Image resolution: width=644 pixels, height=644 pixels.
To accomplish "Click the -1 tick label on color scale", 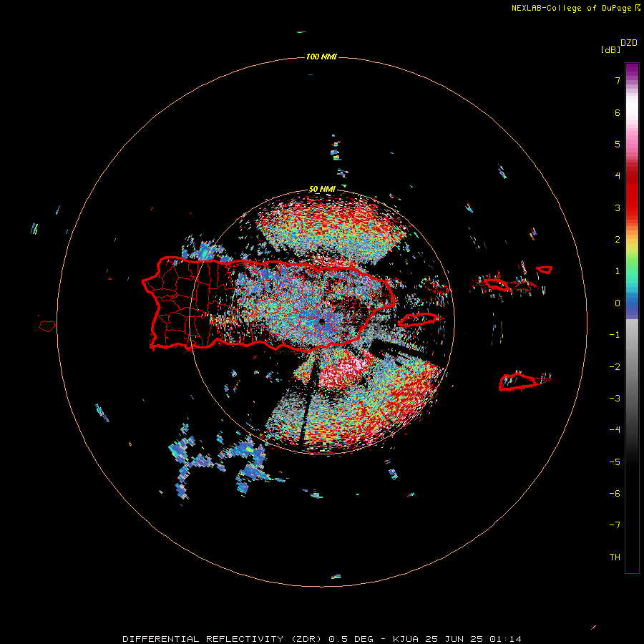I will pyautogui.click(x=615, y=335).
